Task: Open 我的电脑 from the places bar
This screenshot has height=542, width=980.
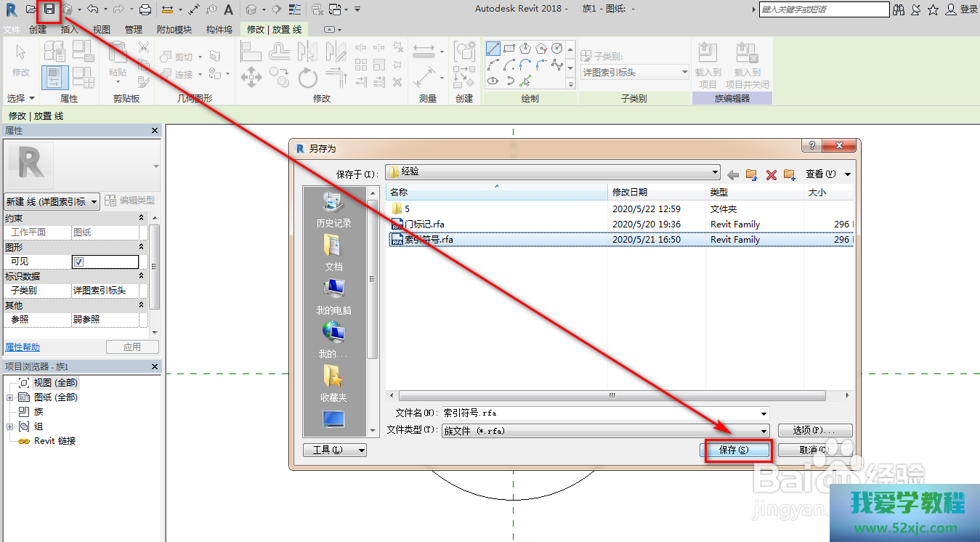Action: pos(333,296)
